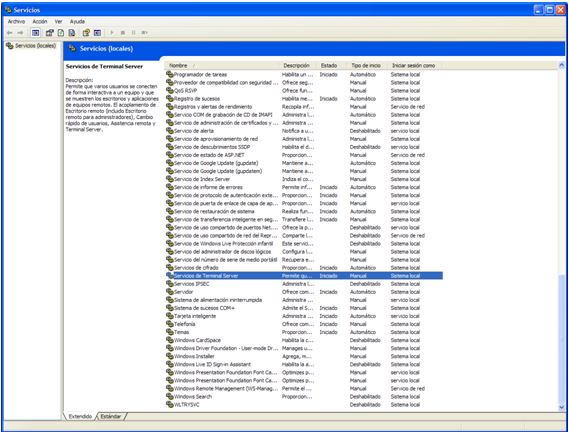The width and height of the screenshot is (569, 432).
Task: Click the icon beside Servicio de estado de ASP.NET
Action: 169,155
